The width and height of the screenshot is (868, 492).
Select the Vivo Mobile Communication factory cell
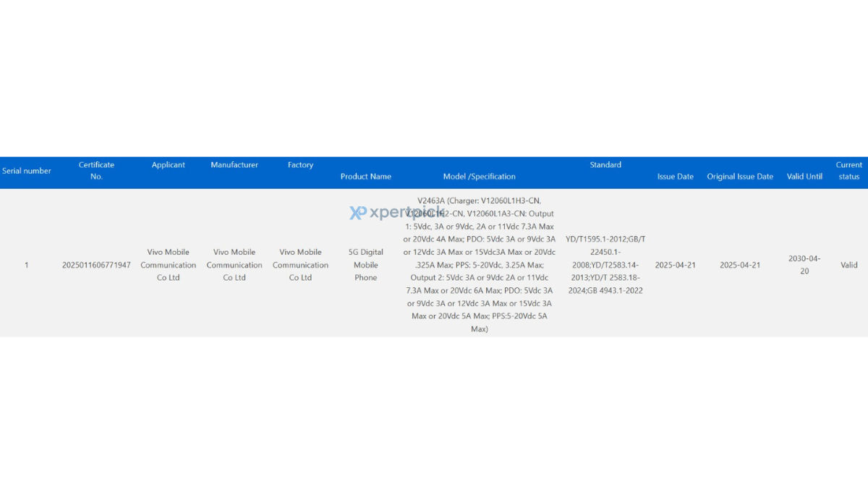tap(300, 265)
